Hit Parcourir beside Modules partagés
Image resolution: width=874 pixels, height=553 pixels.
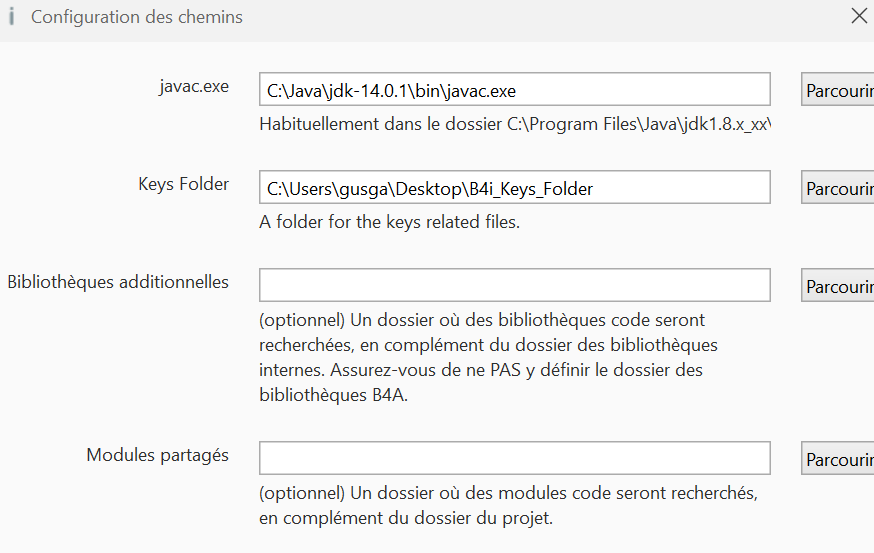coord(838,458)
